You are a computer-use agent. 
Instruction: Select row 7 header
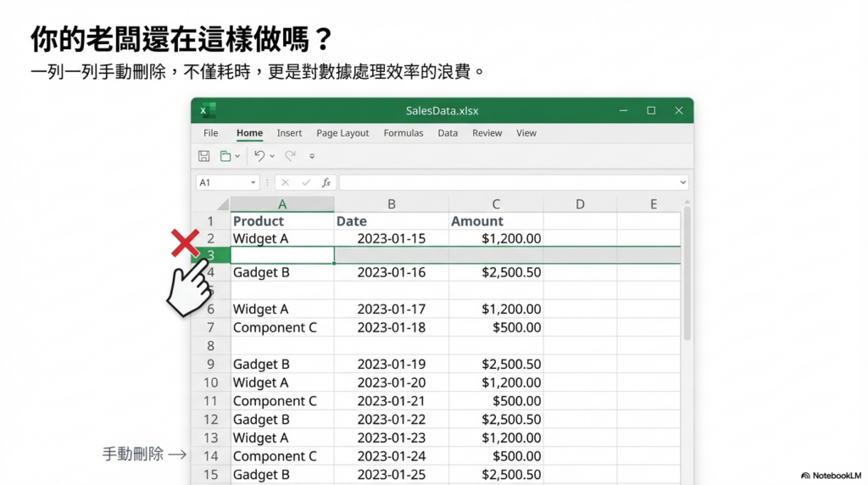[x=210, y=327]
